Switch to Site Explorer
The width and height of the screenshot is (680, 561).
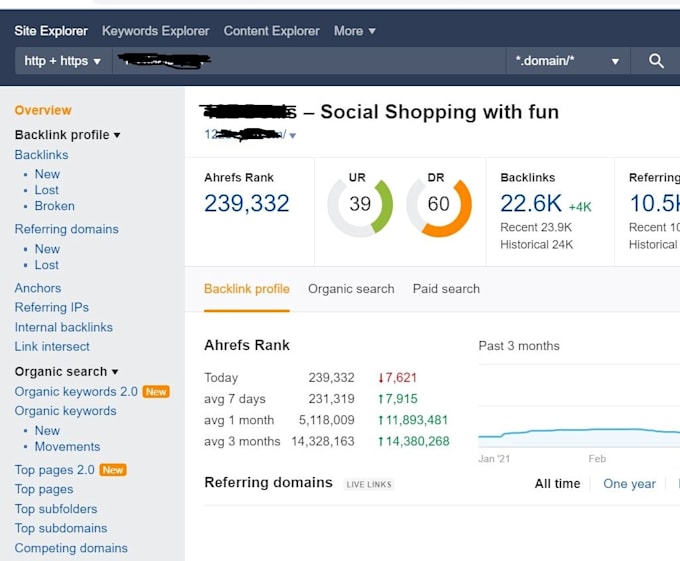click(51, 31)
